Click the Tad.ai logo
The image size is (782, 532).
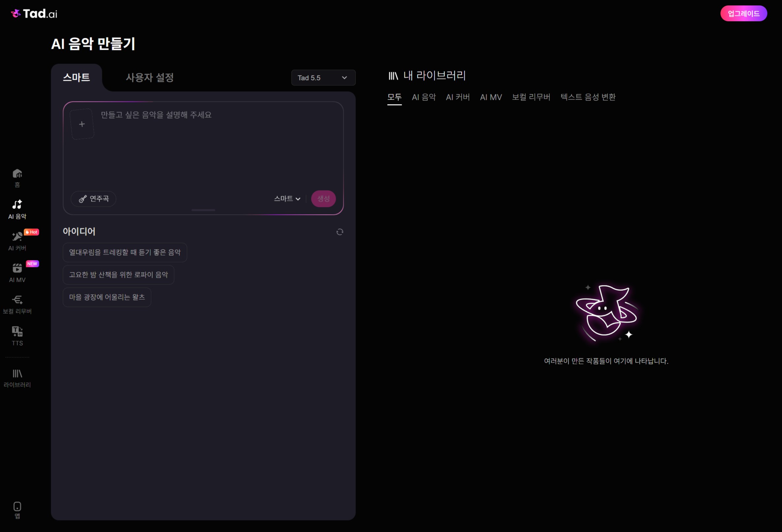click(x=34, y=14)
